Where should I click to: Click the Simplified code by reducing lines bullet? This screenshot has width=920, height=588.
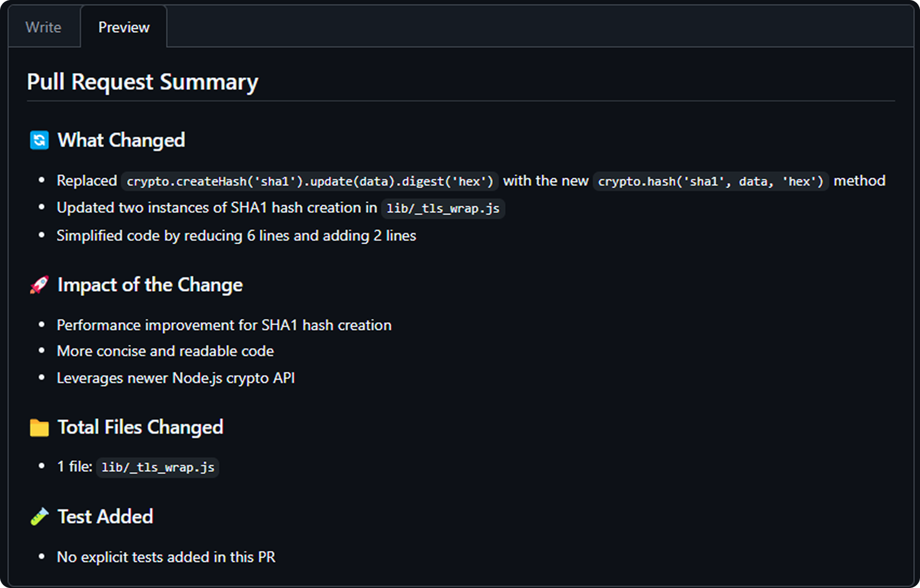[x=236, y=236]
